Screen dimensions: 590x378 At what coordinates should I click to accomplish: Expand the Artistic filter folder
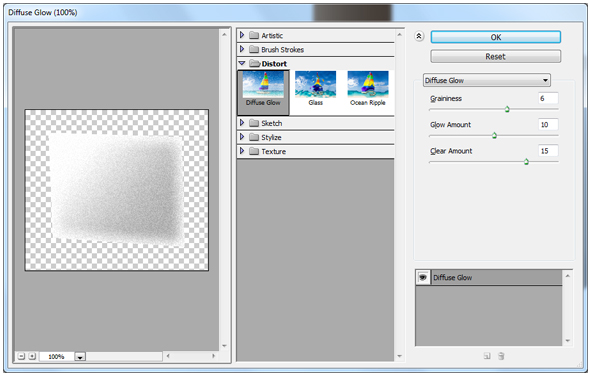point(242,35)
